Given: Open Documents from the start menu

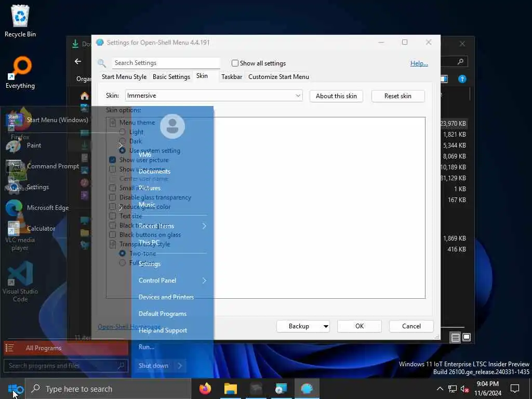Looking at the screenshot, I should tap(154, 171).
